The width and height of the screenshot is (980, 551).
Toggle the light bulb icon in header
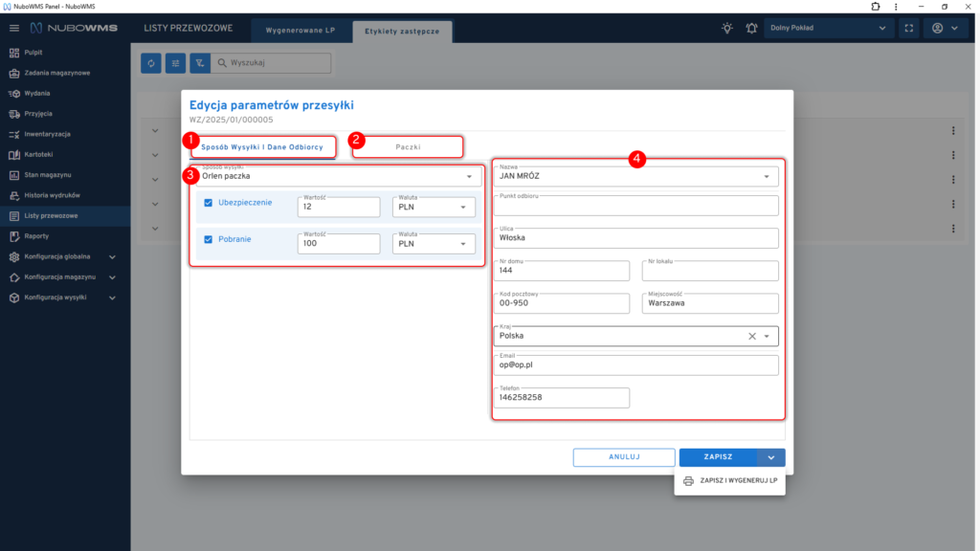click(x=727, y=28)
